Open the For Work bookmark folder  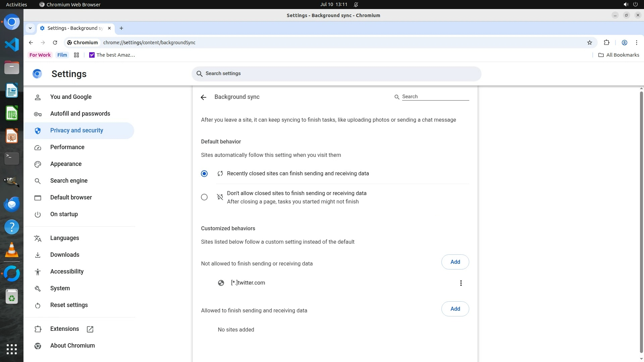(40, 55)
